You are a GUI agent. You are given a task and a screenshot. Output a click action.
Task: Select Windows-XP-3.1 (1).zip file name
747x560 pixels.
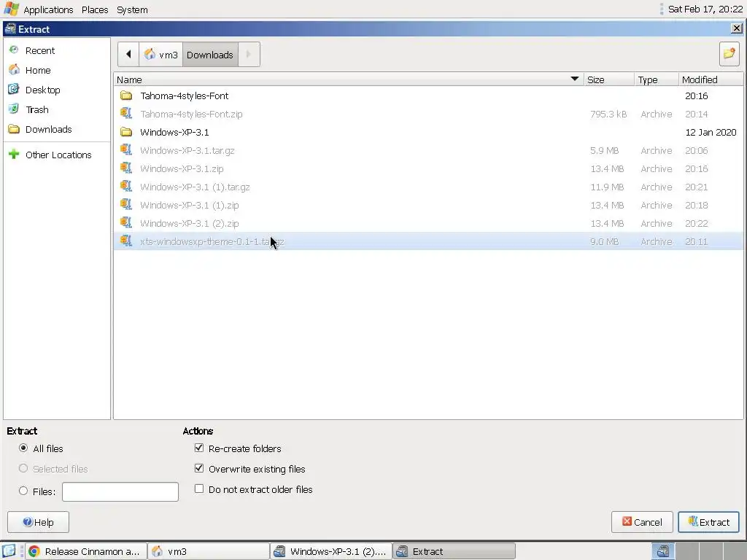click(x=189, y=205)
